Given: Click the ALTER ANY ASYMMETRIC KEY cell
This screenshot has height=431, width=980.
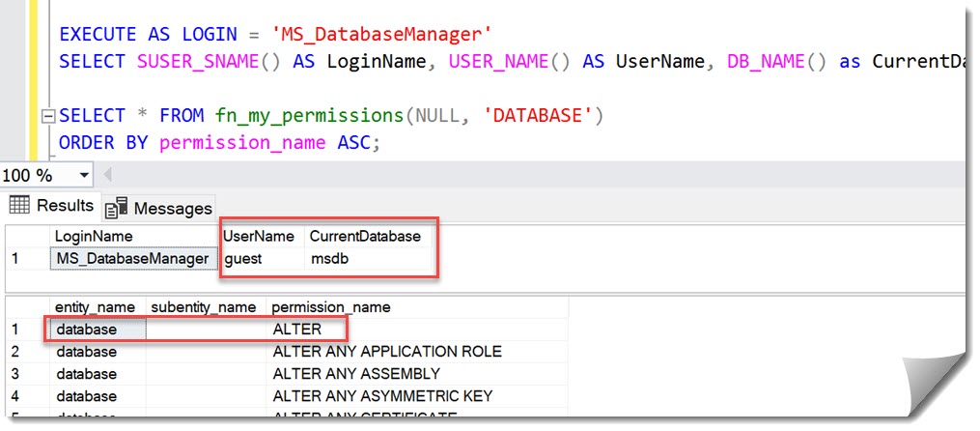Looking at the screenshot, I should (x=382, y=396).
